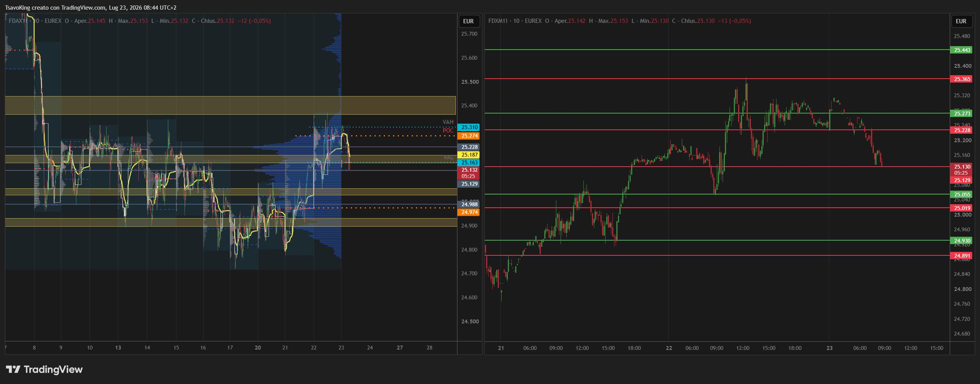The width and height of the screenshot is (980, 384).
Task: Select the green 25.055 level label
Action: [x=961, y=195]
